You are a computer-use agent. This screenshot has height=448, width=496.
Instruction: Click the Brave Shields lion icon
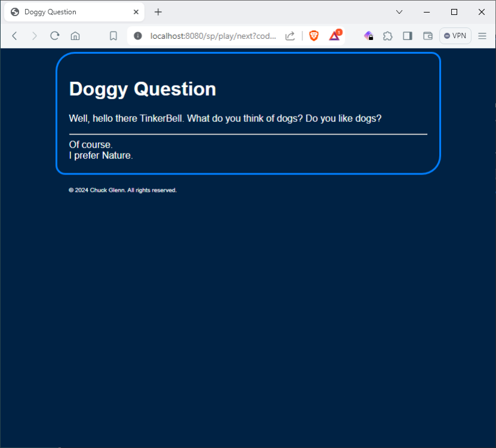tap(314, 36)
